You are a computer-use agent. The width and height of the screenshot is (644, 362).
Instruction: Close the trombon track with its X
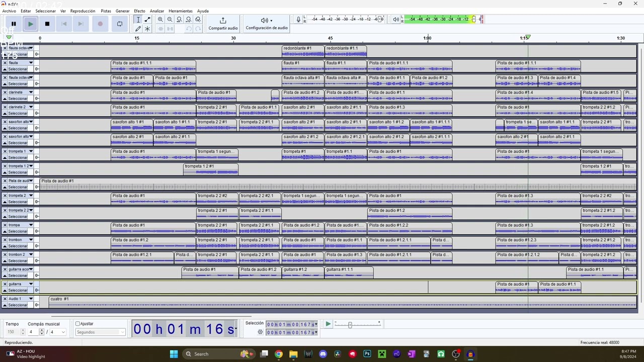[5, 240]
